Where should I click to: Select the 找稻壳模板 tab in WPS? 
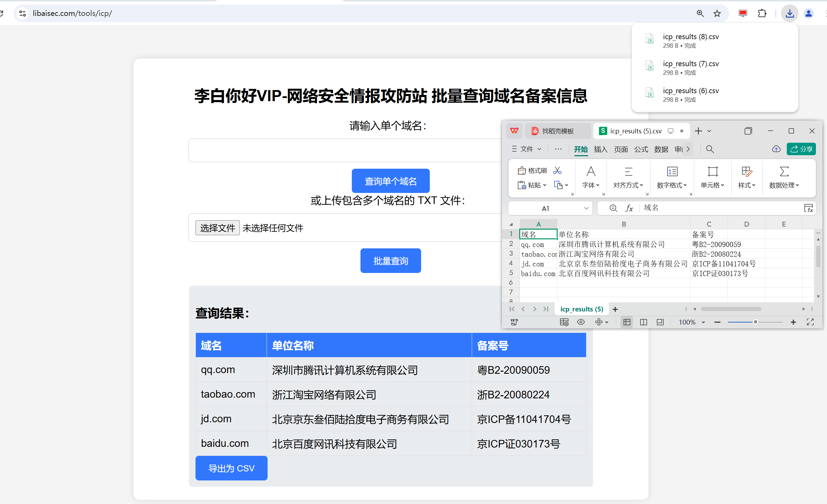click(x=558, y=131)
